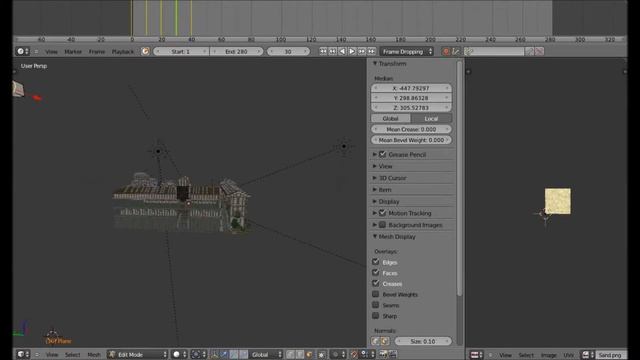Select the scale manipulator icon
The width and height of the screenshot is (640, 360).
tap(244, 354)
